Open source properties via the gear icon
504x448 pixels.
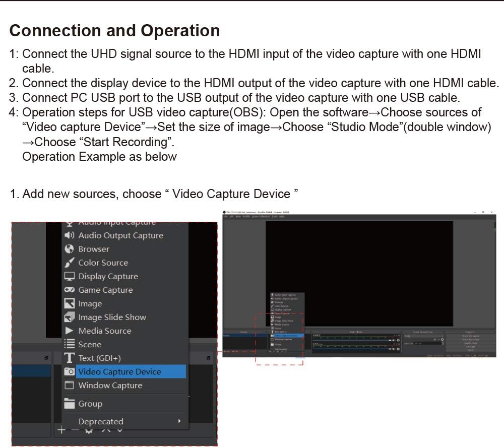point(89,430)
